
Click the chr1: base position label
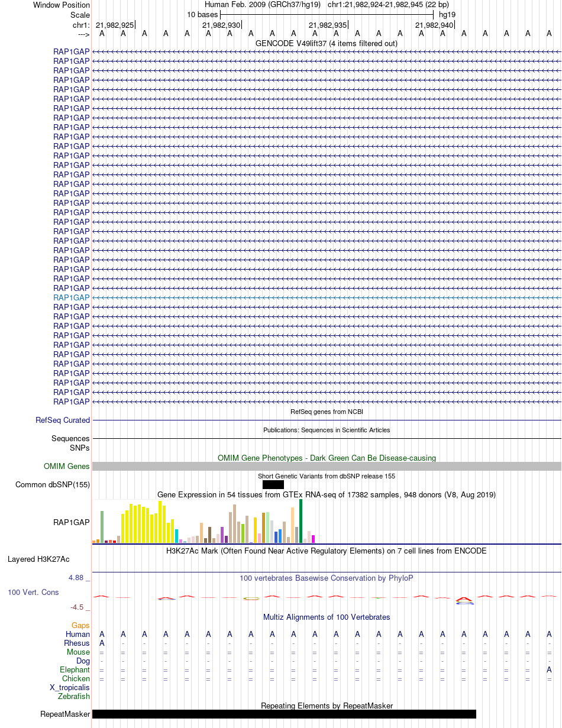click(x=81, y=25)
